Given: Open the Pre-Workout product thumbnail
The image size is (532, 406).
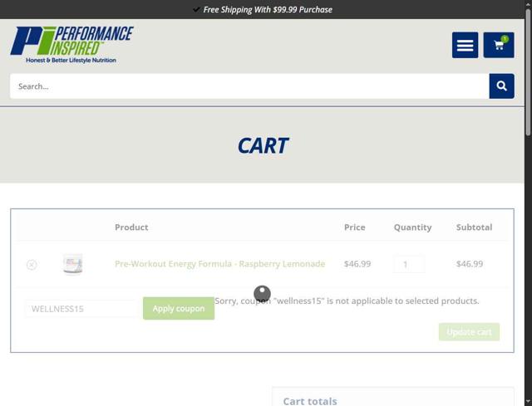Looking at the screenshot, I should coord(72,264).
